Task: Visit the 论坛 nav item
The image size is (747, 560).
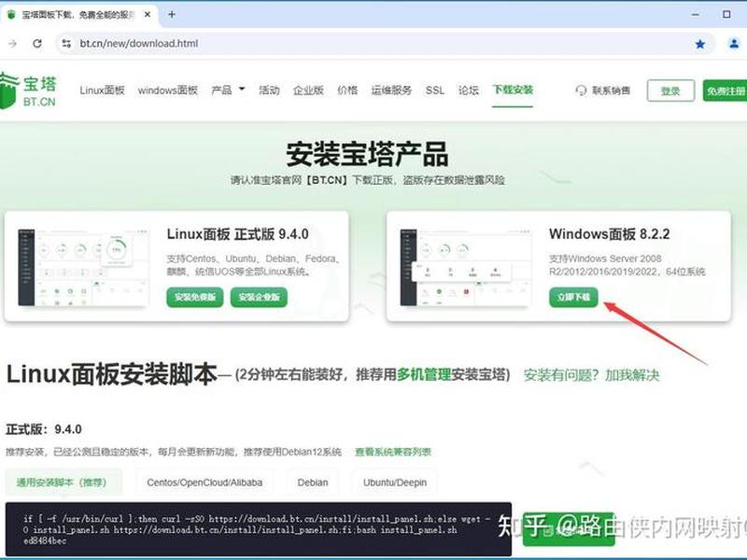Action: click(x=469, y=90)
